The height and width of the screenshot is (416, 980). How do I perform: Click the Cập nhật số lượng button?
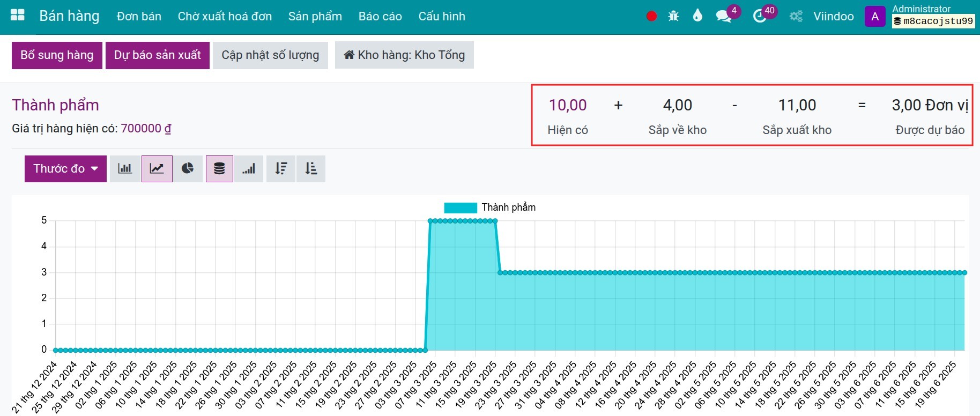270,55
